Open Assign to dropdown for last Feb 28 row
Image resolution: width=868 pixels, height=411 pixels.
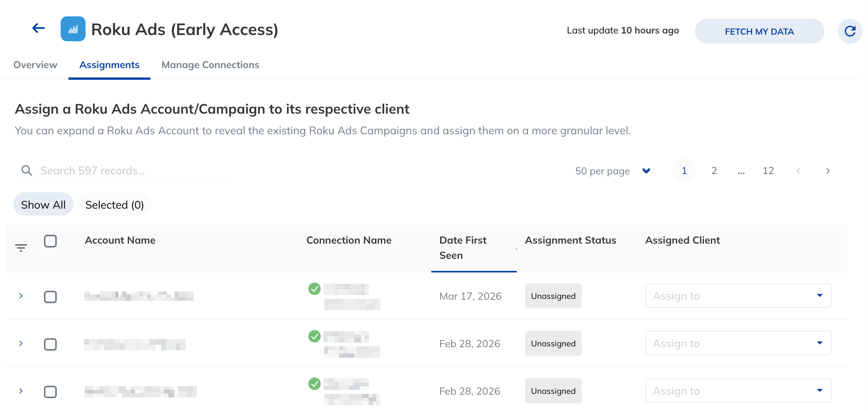(738, 391)
